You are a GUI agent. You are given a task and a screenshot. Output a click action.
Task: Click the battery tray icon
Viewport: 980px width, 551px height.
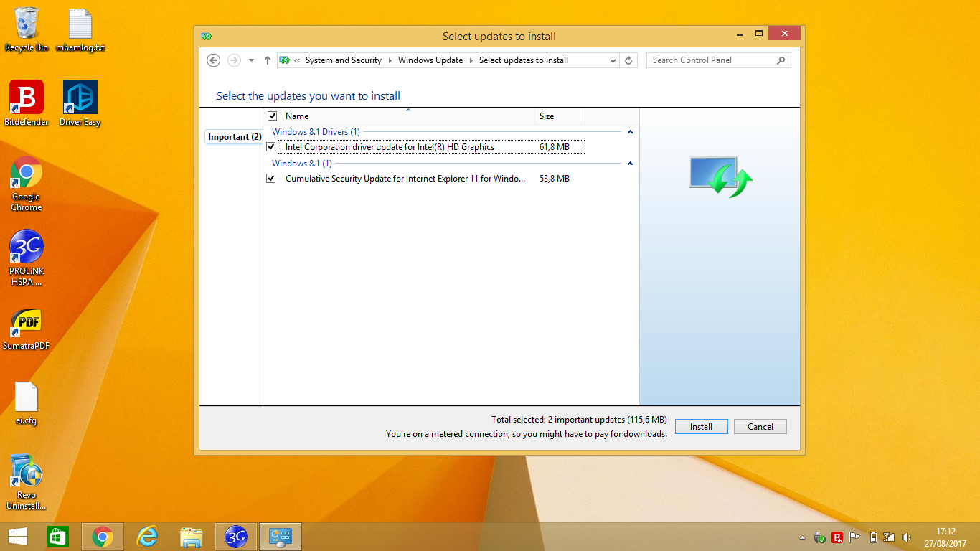[x=873, y=537]
